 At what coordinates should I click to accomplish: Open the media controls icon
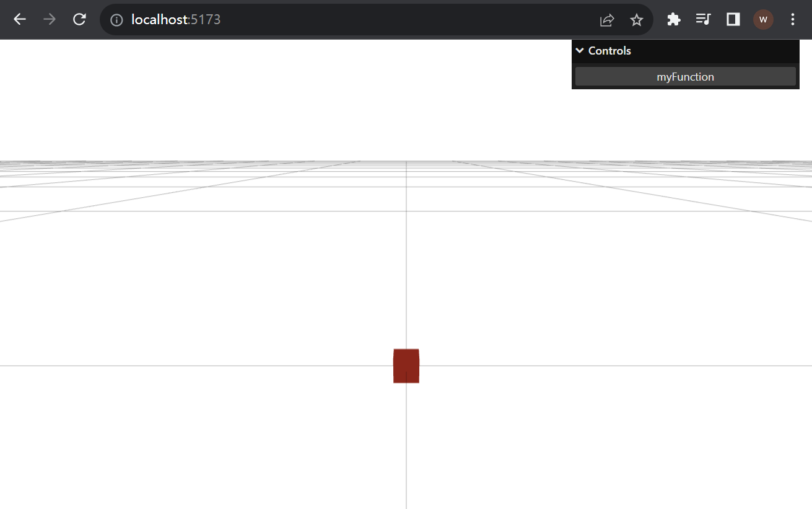[x=703, y=19]
